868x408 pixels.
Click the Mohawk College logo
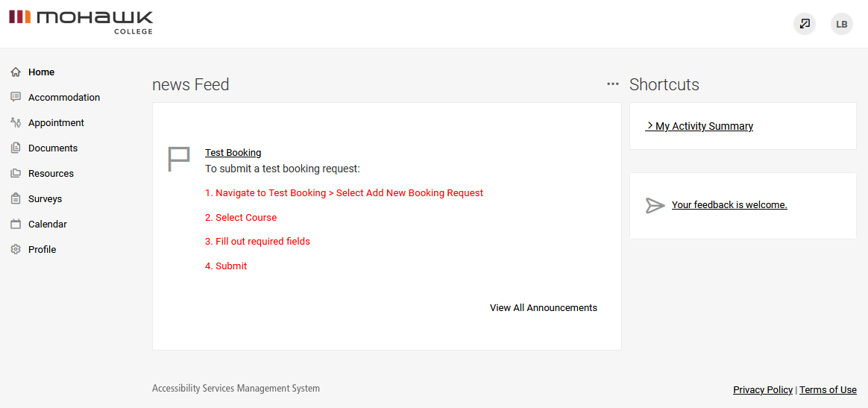click(x=81, y=22)
